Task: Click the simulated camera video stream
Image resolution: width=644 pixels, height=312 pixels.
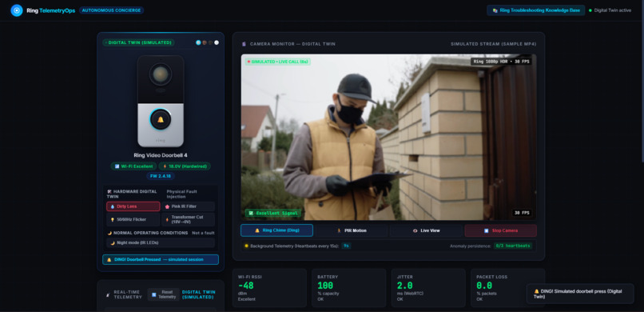Action: pyautogui.click(x=388, y=138)
